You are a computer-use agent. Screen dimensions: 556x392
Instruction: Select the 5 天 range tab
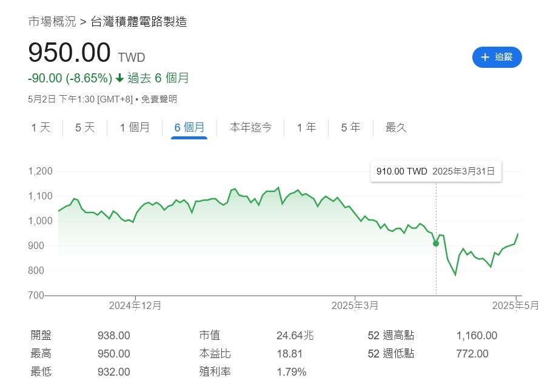coord(85,127)
